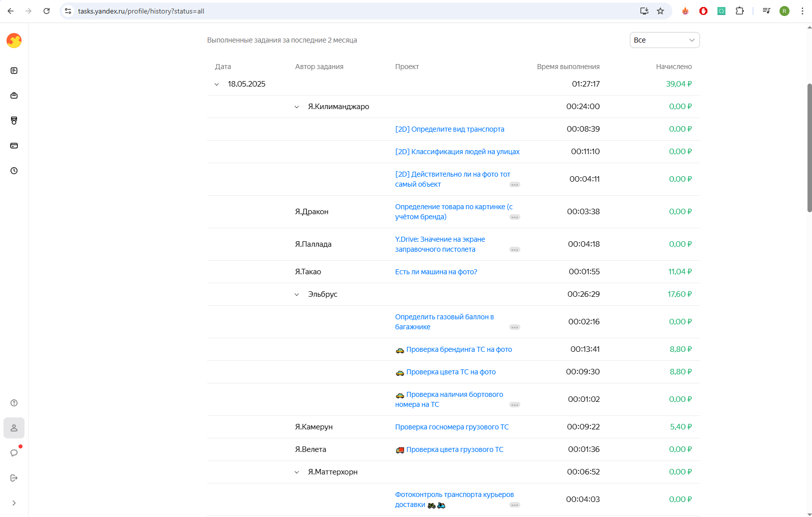The image size is (812, 517).
Task: Collapse the Я.Килиманджаро author group
Action: (297, 107)
